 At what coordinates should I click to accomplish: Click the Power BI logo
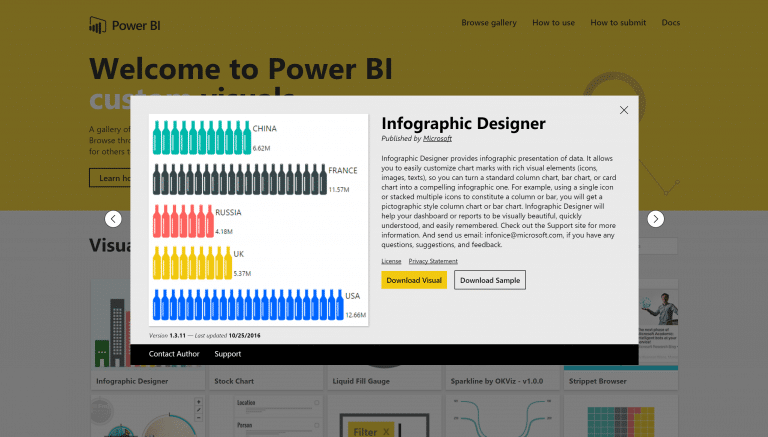coord(125,25)
